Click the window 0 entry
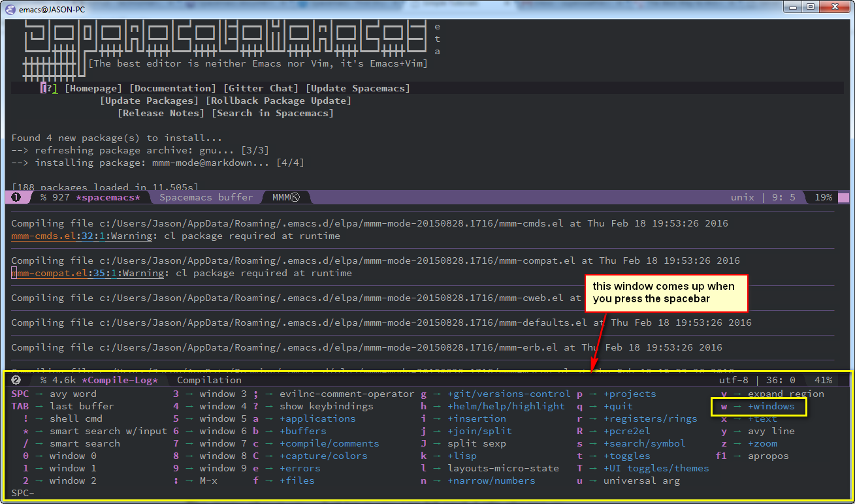 pyautogui.click(x=73, y=456)
